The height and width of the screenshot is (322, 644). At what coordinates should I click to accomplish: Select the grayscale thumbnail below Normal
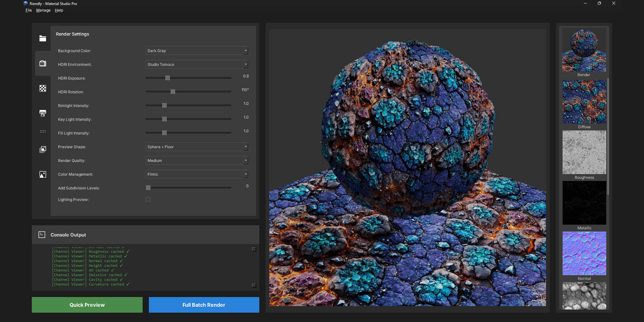pyautogui.click(x=584, y=296)
